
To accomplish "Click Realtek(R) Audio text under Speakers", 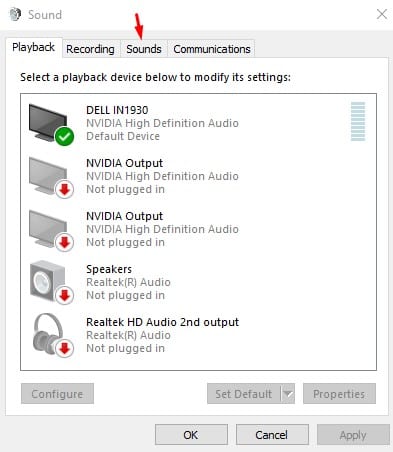I will 128,282.
